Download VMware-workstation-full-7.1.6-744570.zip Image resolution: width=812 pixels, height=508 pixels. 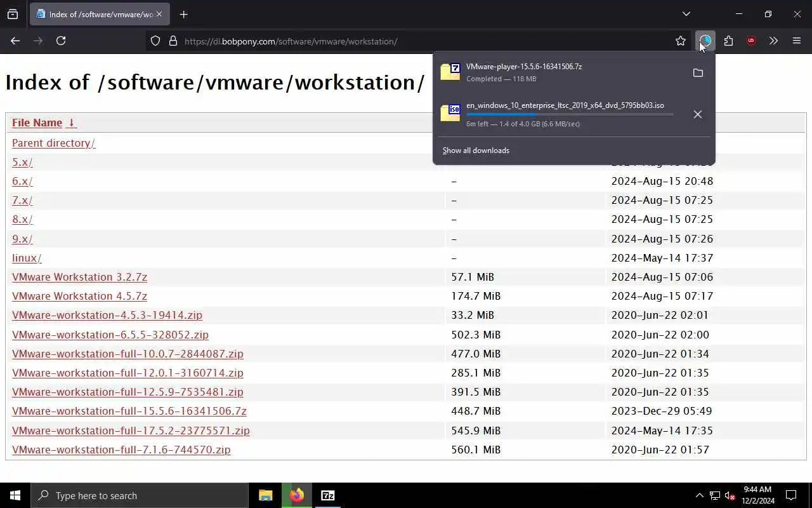(121, 450)
